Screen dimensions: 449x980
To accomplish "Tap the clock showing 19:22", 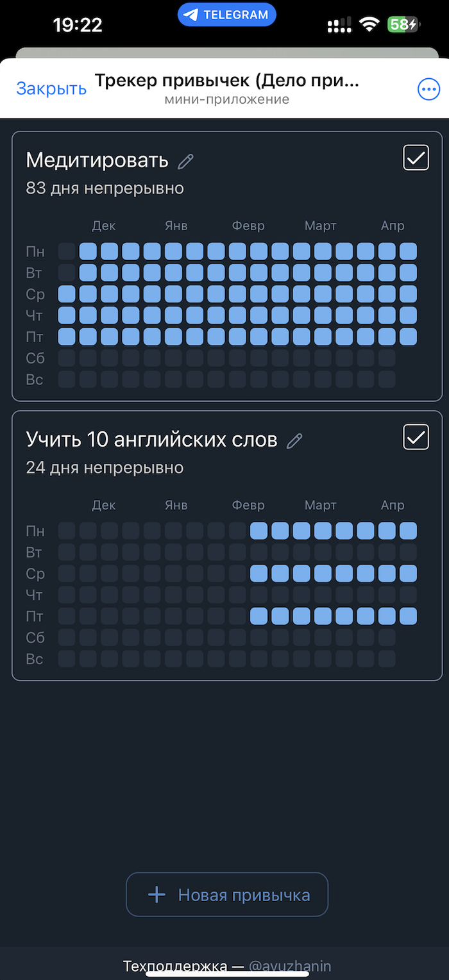I will click(78, 24).
